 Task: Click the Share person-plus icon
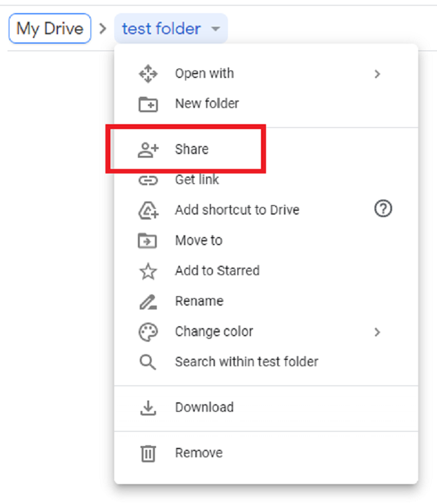(148, 150)
